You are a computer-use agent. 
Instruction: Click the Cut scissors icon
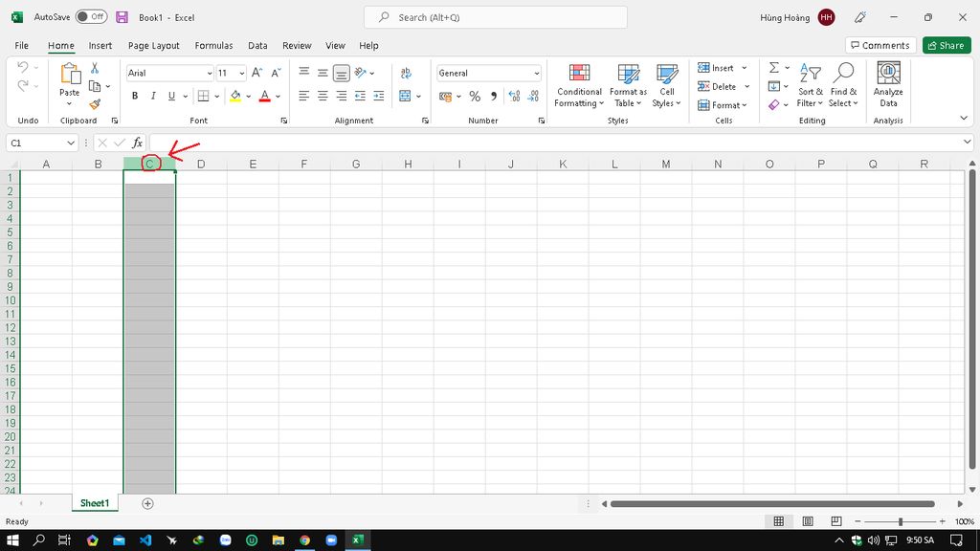tap(95, 68)
